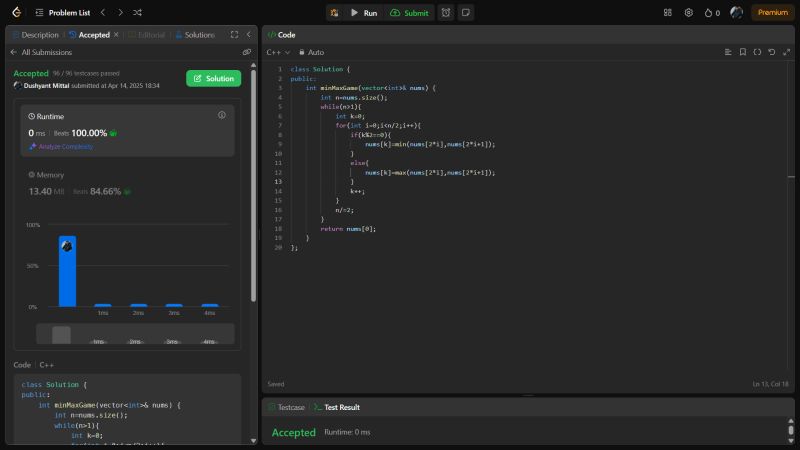Run the code
800x450 pixels.
[x=364, y=13]
